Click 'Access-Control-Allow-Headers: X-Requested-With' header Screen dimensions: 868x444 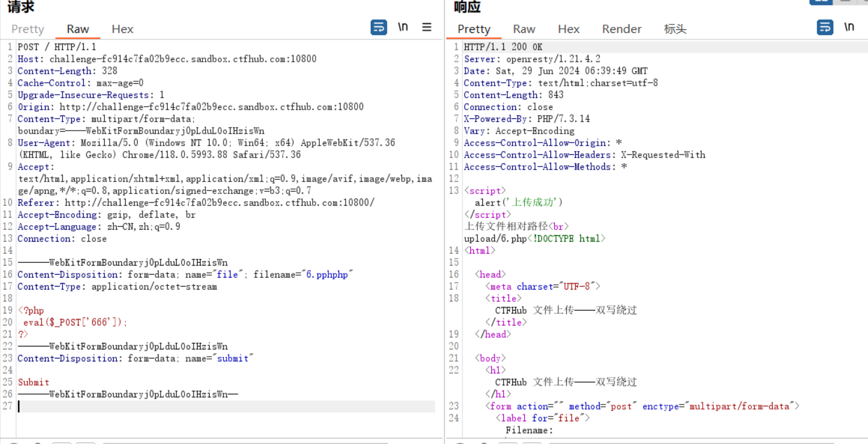585,154
